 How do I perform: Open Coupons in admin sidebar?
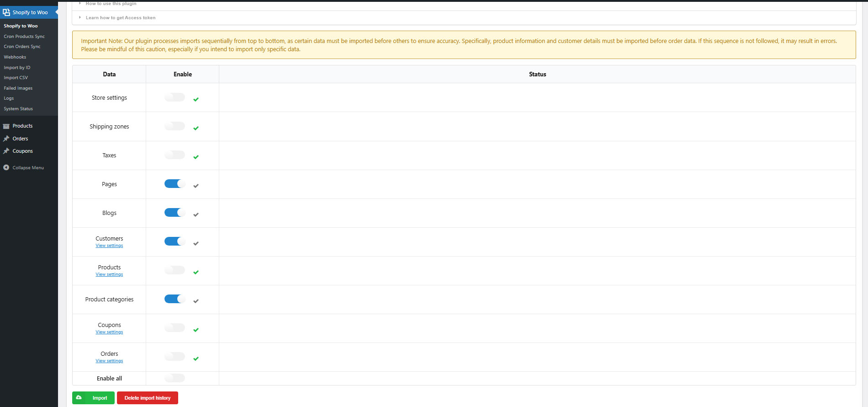[22, 151]
